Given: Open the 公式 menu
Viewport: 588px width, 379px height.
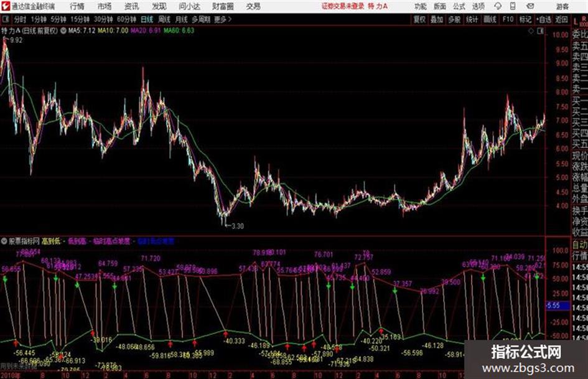Looking at the screenshot, I should coord(459,6).
